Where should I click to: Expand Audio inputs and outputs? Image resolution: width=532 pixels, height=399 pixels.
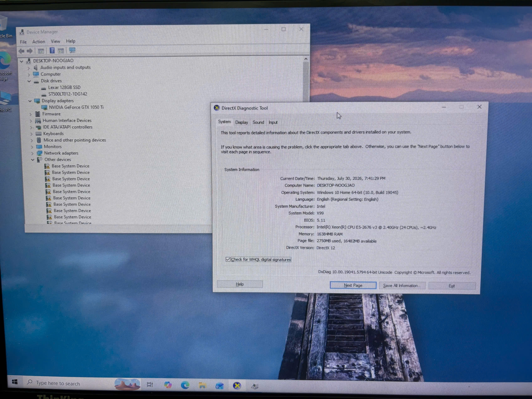click(x=29, y=68)
